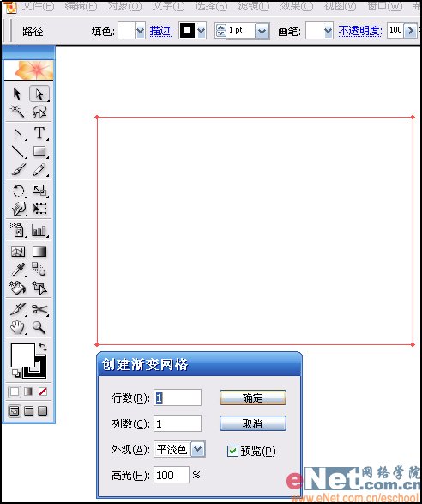
Task: Select the Mesh tool
Action: point(18,252)
